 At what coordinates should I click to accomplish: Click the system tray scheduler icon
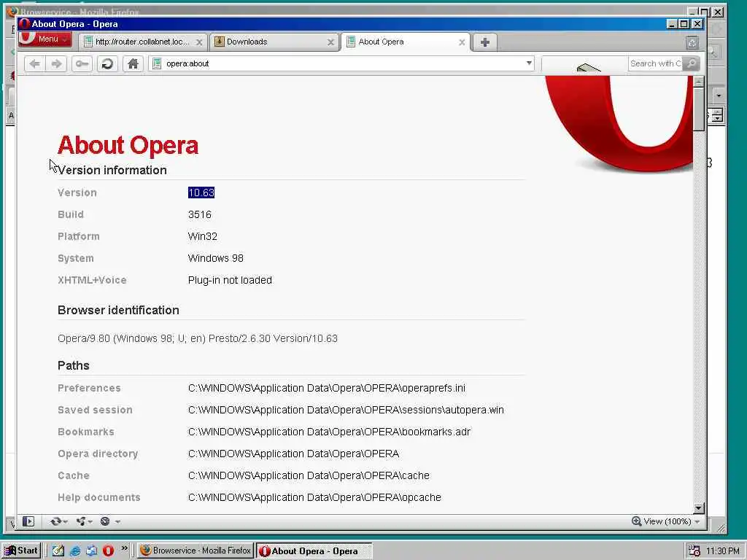[694, 551]
